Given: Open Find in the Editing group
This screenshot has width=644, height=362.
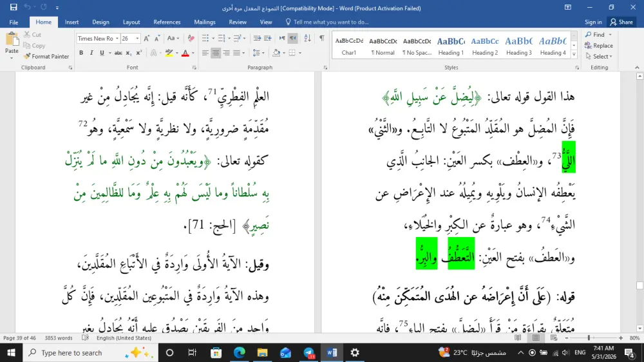Looking at the screenshot, I should [x=596, y=35].
